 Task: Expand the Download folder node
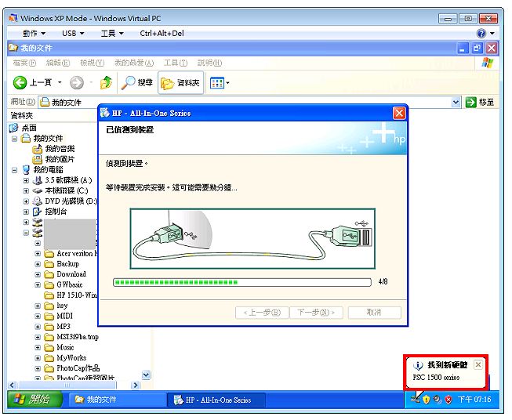[x=38, y=274]
